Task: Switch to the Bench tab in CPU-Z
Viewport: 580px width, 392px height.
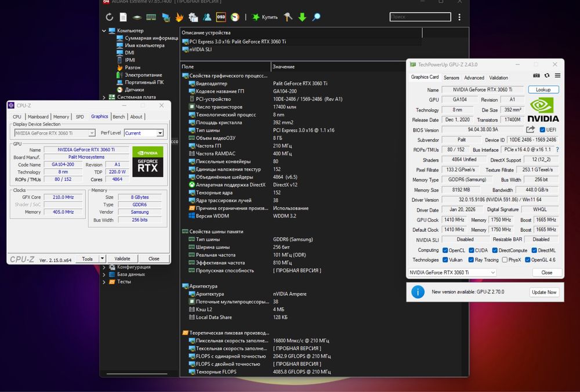Action: pyautogui.click(x=119, y=117)
